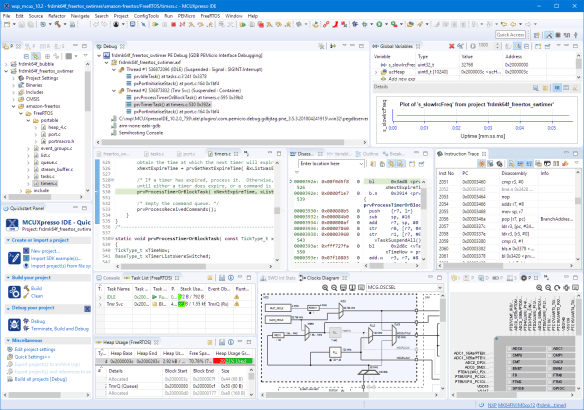Click the Quick Access search field
The image size is (584, 410).
pos(510,35)
